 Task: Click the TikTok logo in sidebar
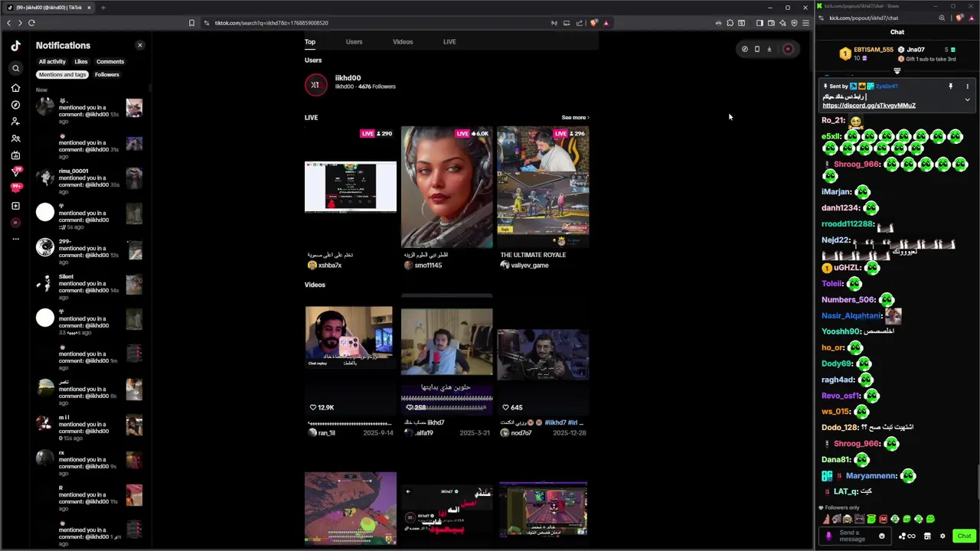click(15, 46)
